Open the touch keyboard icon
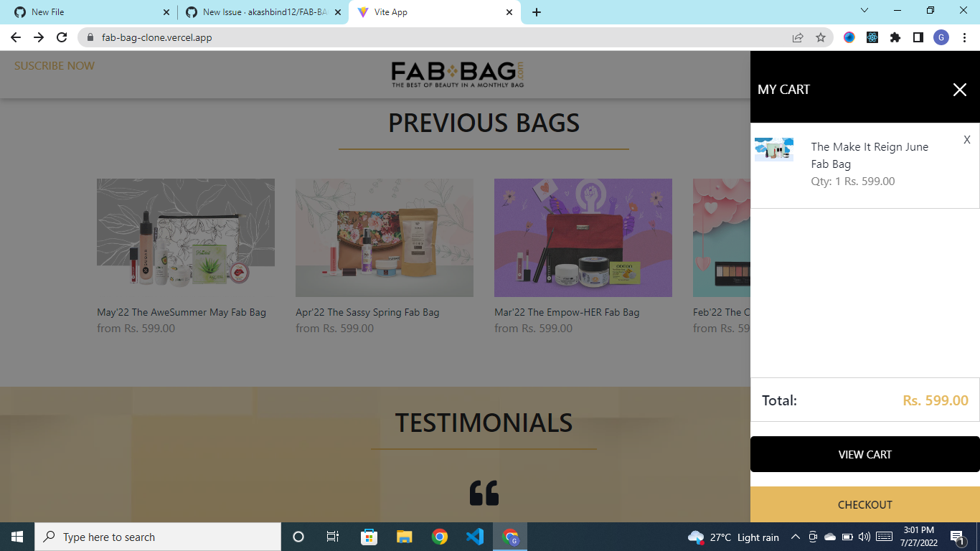This screenshot has width=980, height=551. [x=884, y=537]
